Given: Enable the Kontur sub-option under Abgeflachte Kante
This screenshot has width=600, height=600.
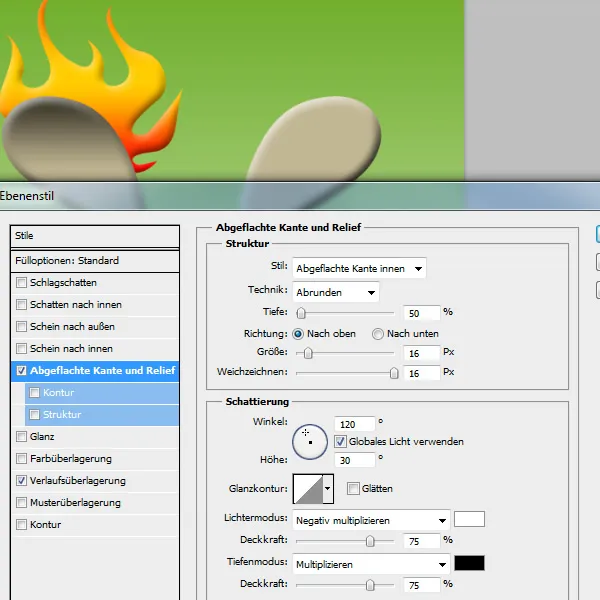Looking at the screenshot, I should click(x=34, y=393).
